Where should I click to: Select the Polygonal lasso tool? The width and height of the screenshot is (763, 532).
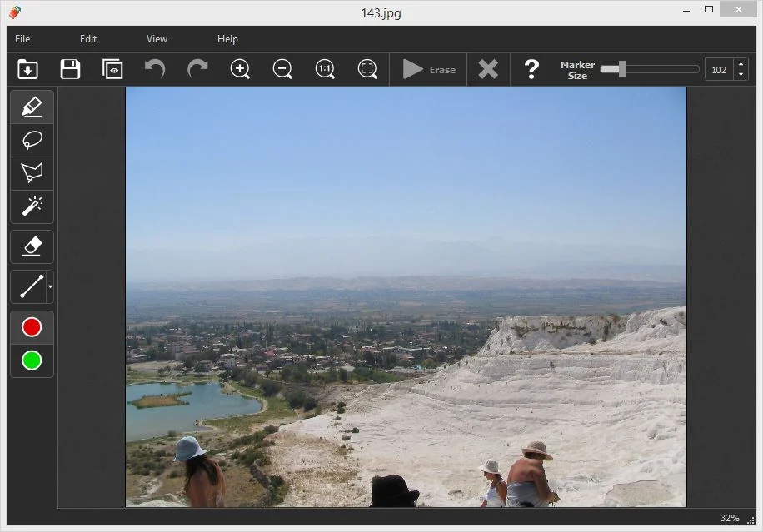point(32,173)
